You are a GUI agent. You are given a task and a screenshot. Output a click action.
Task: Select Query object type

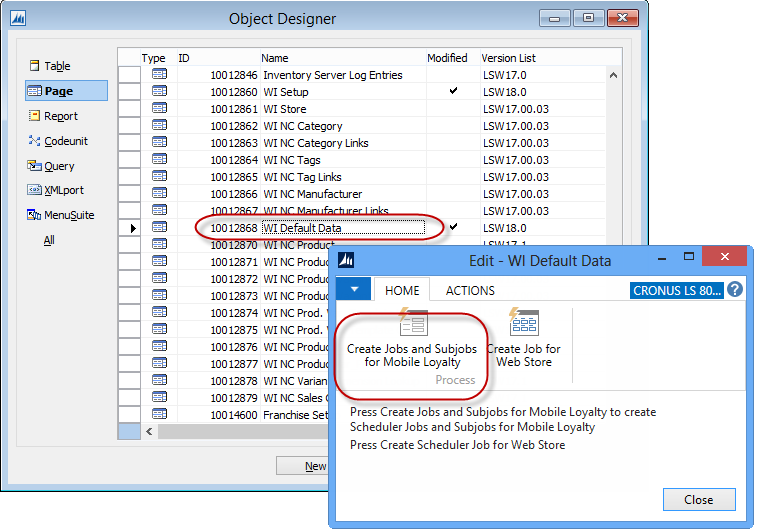coord(59,166)
